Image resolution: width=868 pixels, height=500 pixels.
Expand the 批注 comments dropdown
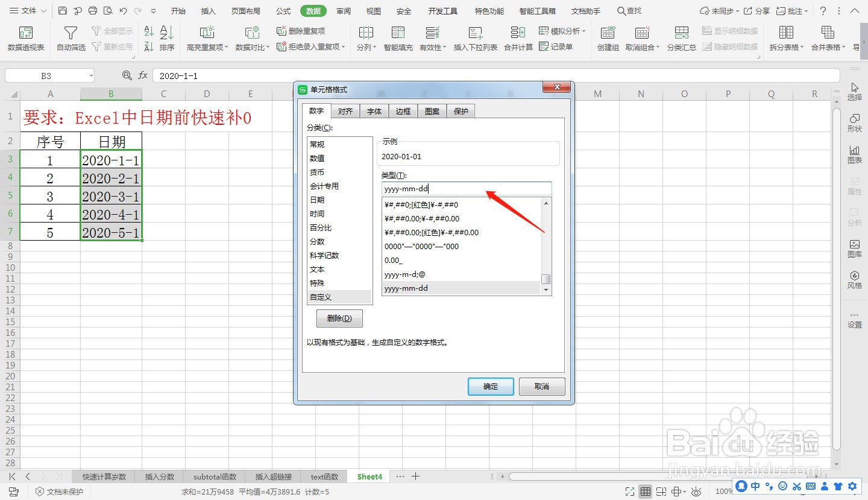tap(807, 11)
